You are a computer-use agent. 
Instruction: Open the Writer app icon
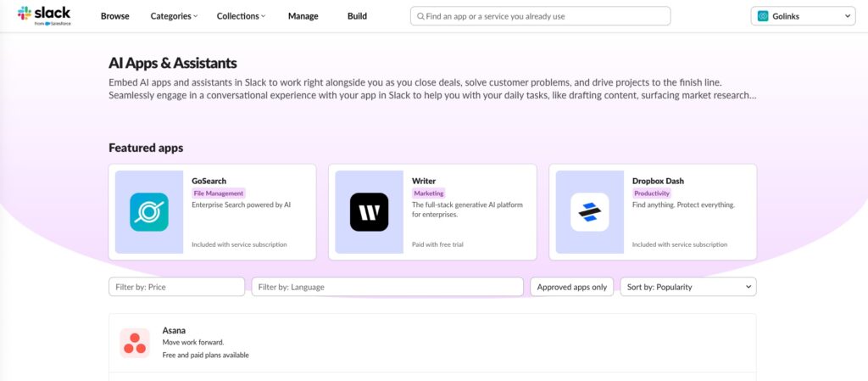(x=370, y=212)
